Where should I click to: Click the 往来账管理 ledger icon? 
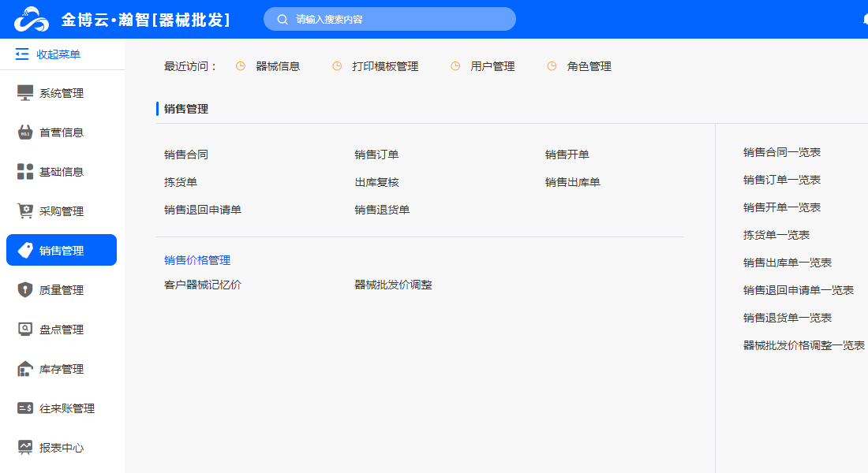[25, 408]
